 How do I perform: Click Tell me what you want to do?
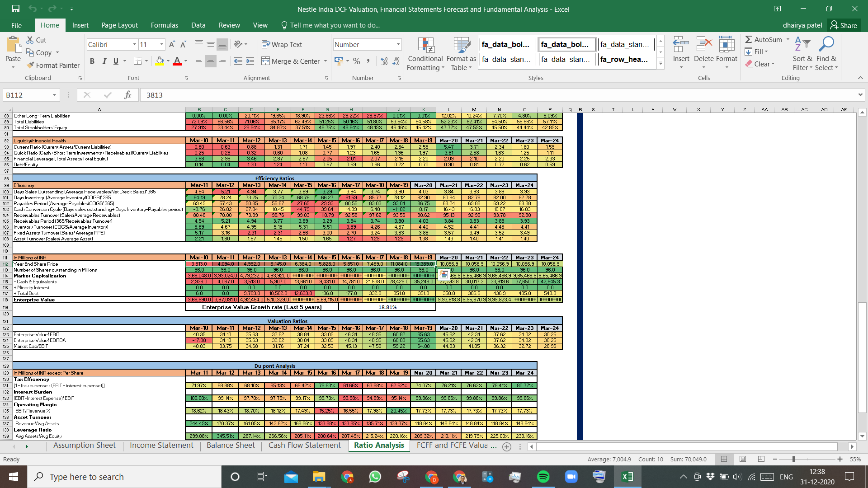point(330,25)
